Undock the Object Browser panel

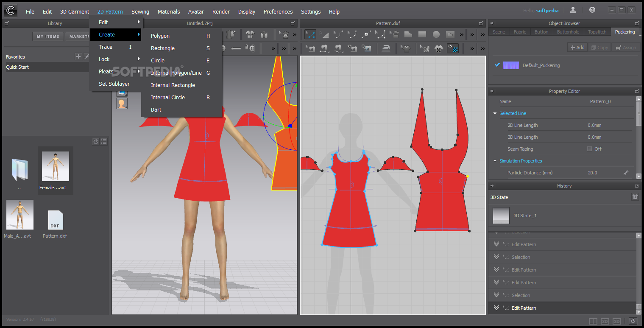(x=637, y=23)
